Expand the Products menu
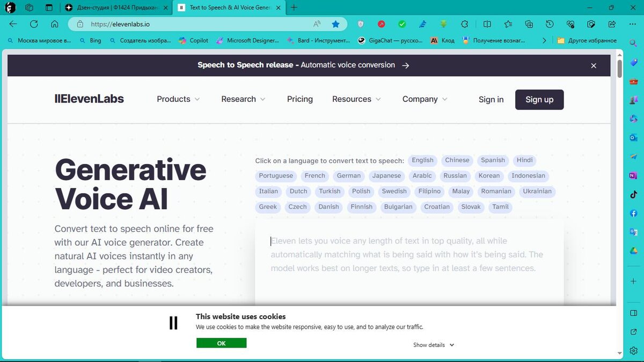The height and width of the screenshot is (362, 644). (x=178, y=99)
